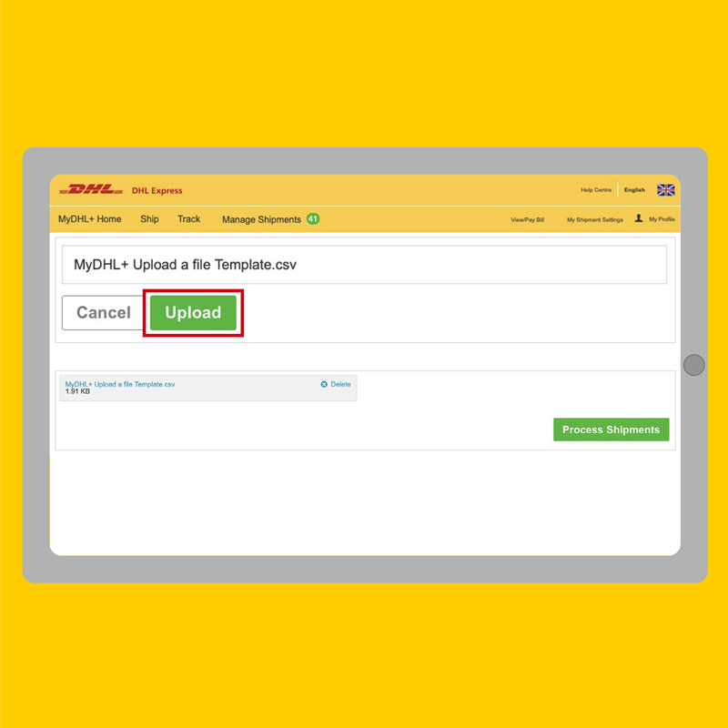The image size is (728, 728).
Task: Click the 1.91 KB file size text
Action: click(x=77, y=391)
